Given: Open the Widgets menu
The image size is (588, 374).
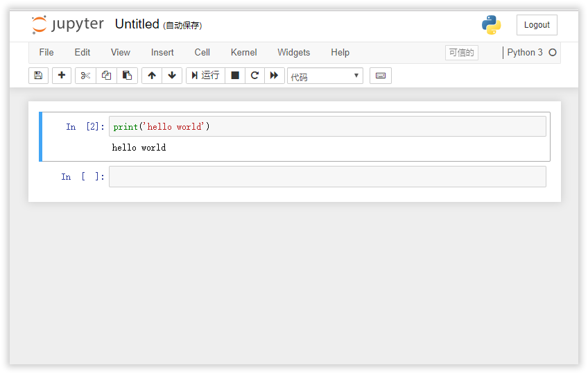Looking at the screenshot, I should click(293, 53).
